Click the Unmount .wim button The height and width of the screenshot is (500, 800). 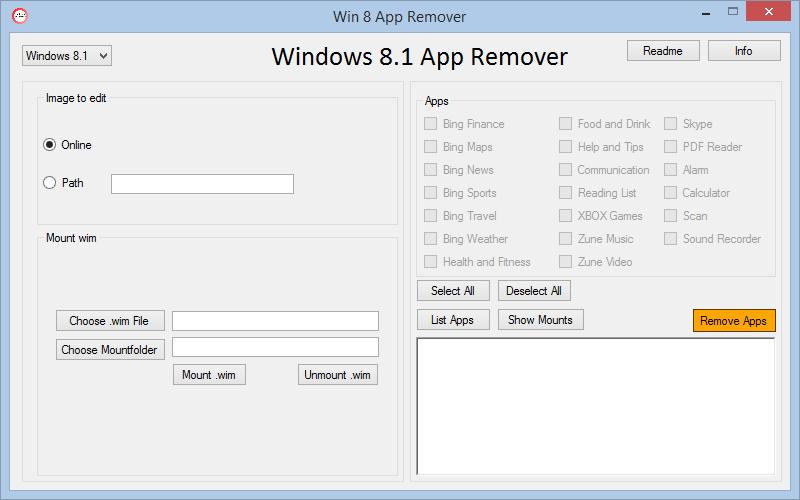coord(338,374)
